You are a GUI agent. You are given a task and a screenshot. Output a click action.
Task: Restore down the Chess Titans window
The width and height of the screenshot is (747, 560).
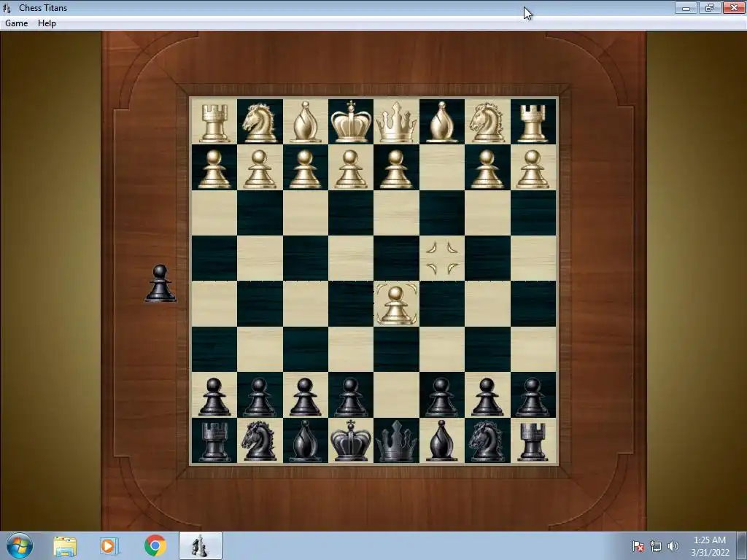coord(710,7)
